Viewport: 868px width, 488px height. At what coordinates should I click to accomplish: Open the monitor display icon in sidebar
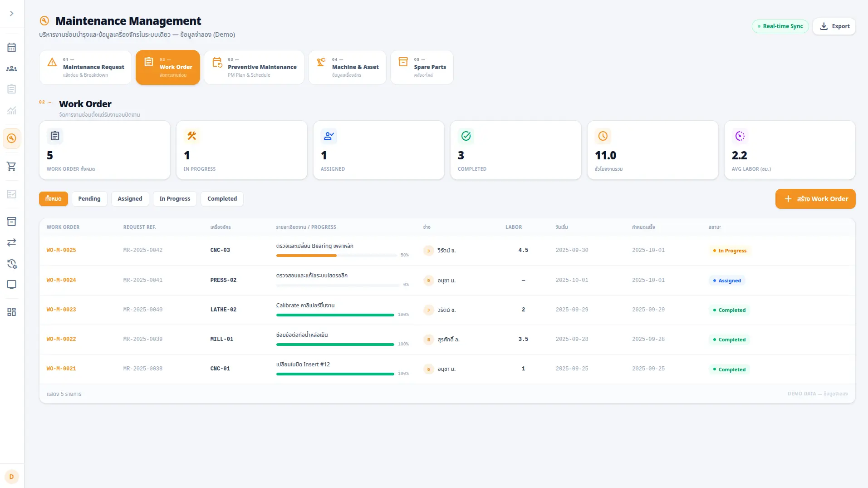[12, 285]
